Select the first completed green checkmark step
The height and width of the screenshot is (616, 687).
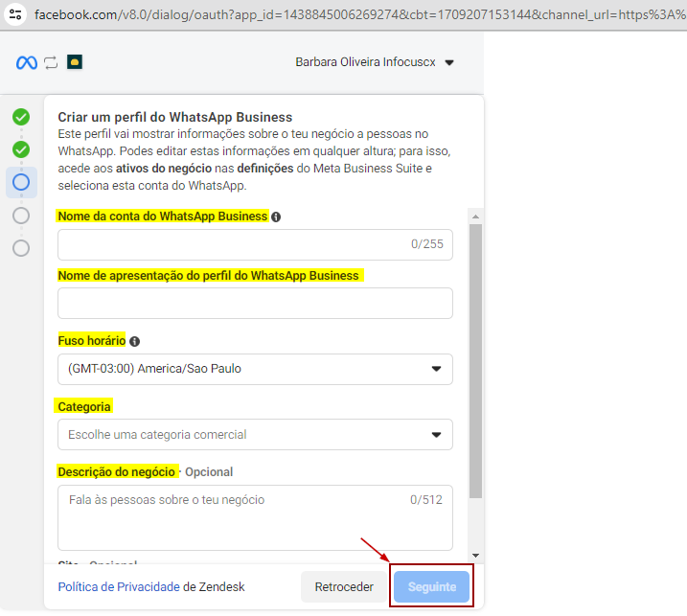(x=21, y=117)
